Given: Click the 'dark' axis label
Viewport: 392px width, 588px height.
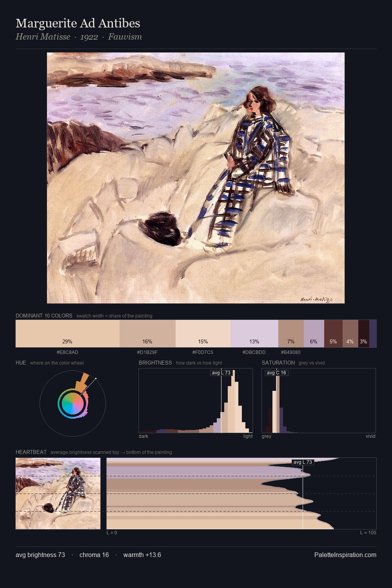Looking at the screenshot, I should tap(143, 436).
